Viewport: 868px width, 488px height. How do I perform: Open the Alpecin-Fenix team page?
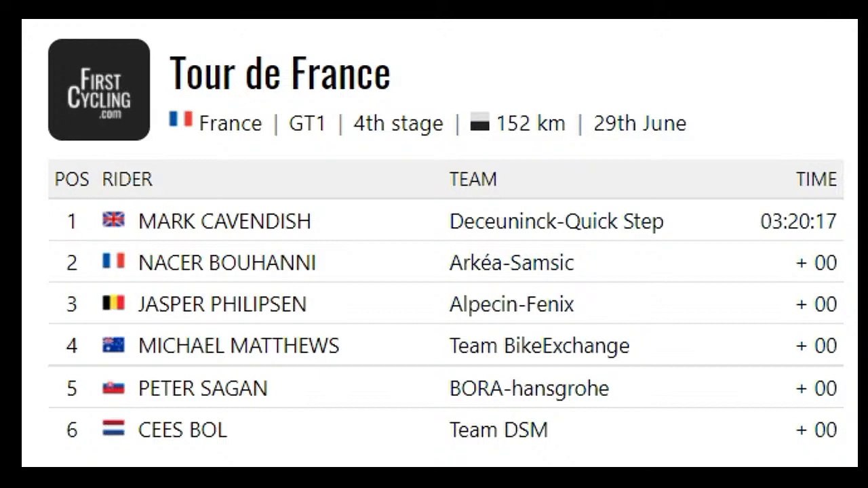[512, 305]
